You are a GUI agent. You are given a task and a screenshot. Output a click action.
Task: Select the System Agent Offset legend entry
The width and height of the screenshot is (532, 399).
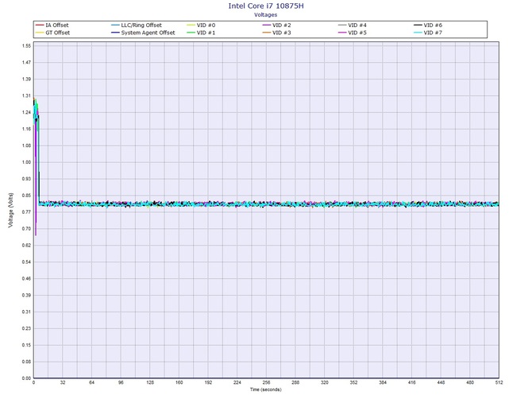pos(143,33)
